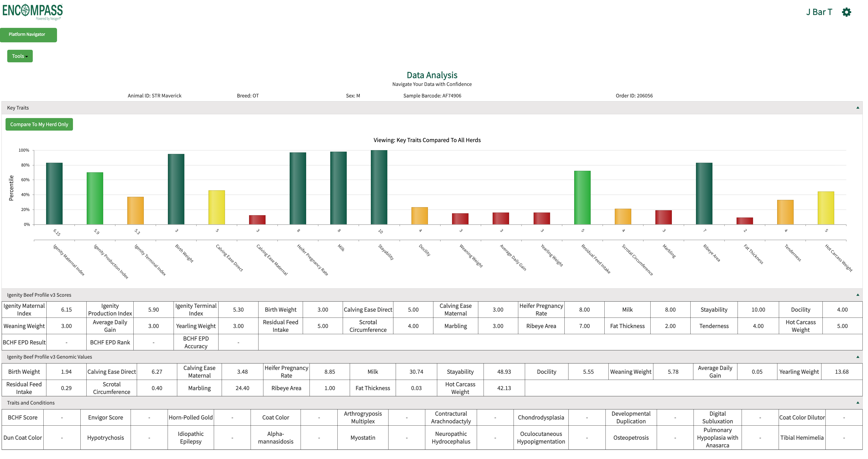The image size is (868, 459).
Task: Click Yearling Weight genomic value 13.68
Action: point(841,372)
